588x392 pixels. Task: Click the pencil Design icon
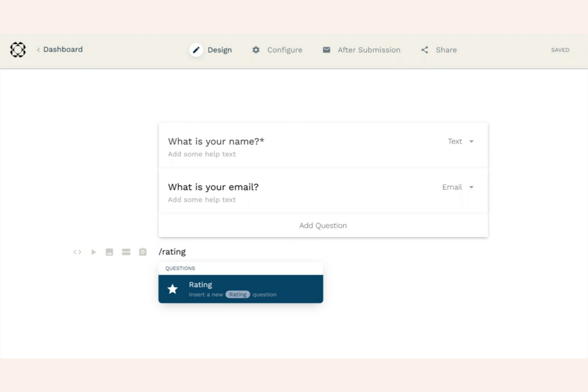tap(196, 50)
